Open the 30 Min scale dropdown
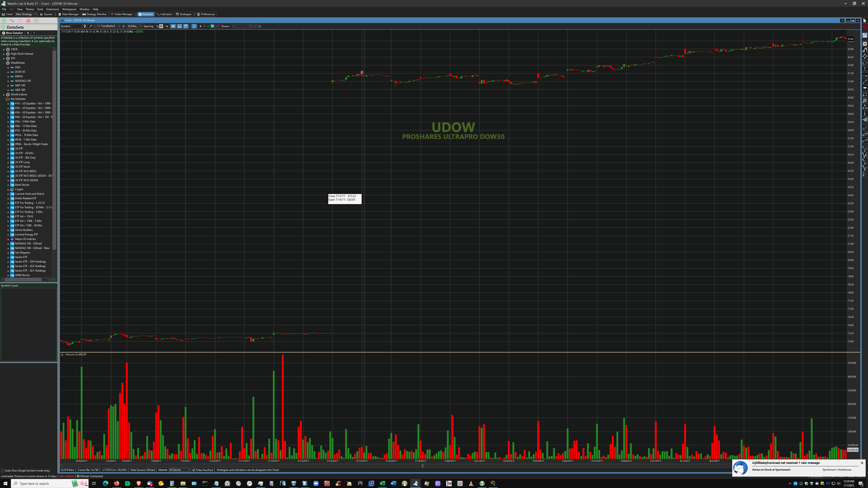Image resolution: width=868 pixels, height=488 pixels. click(x=135, y=26)
